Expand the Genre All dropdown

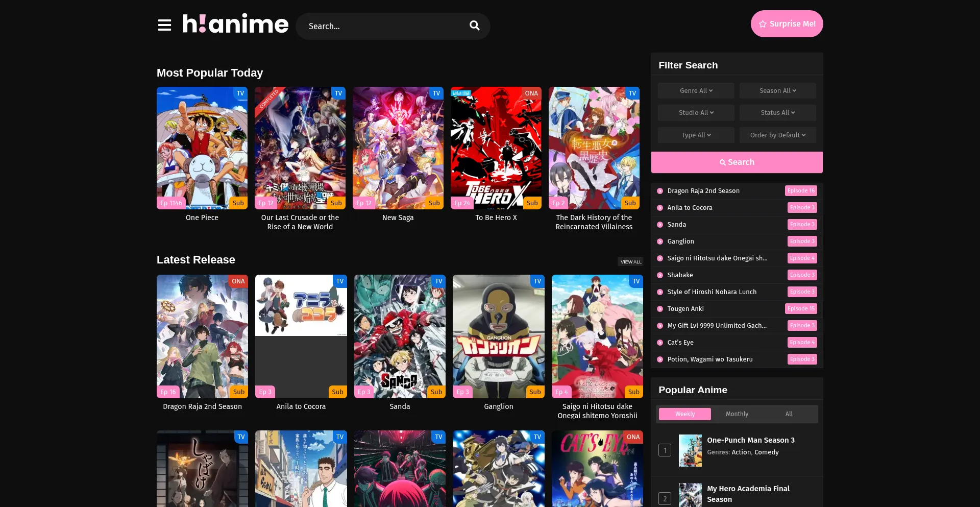pos(696,91)
